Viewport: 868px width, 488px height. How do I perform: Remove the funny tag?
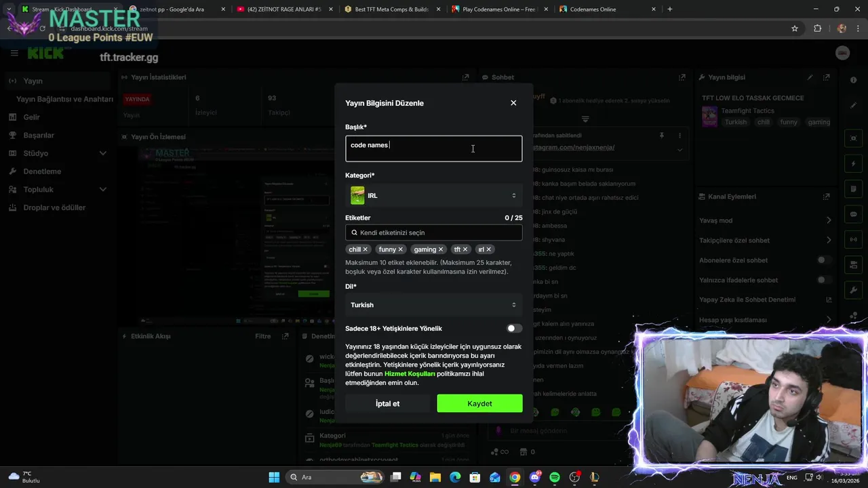[401, 249]
